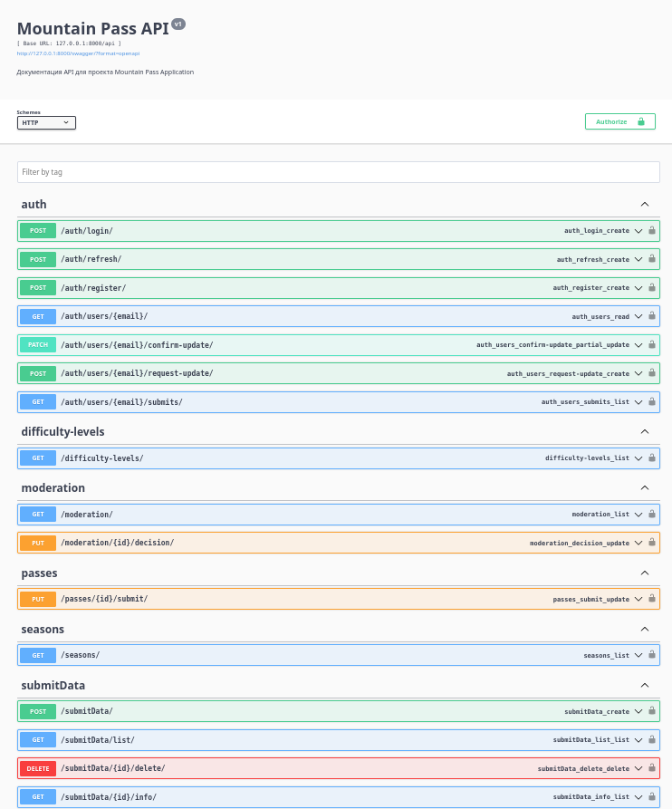Click the lock icon on /auth/register/ row
672x809 pixels.
point(652,287)
